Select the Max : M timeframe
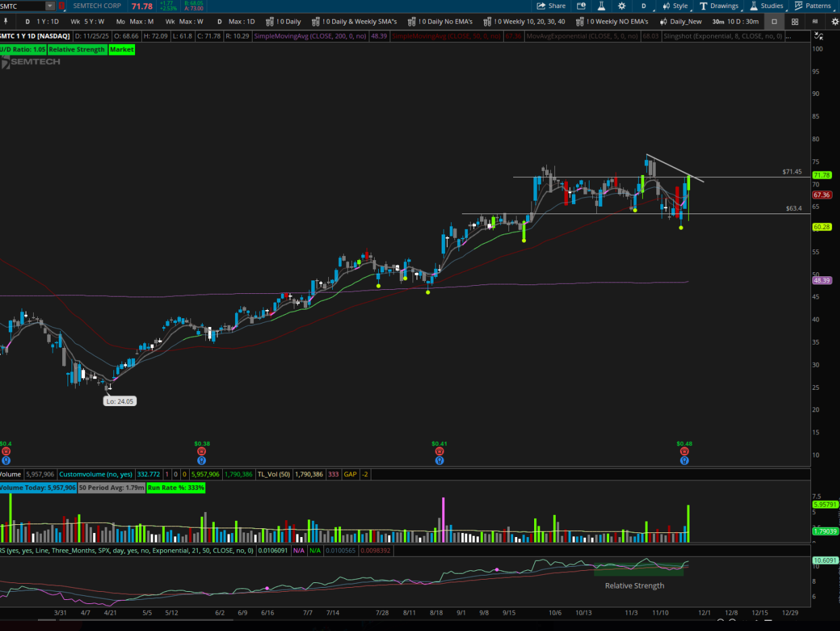 [136, 22]
